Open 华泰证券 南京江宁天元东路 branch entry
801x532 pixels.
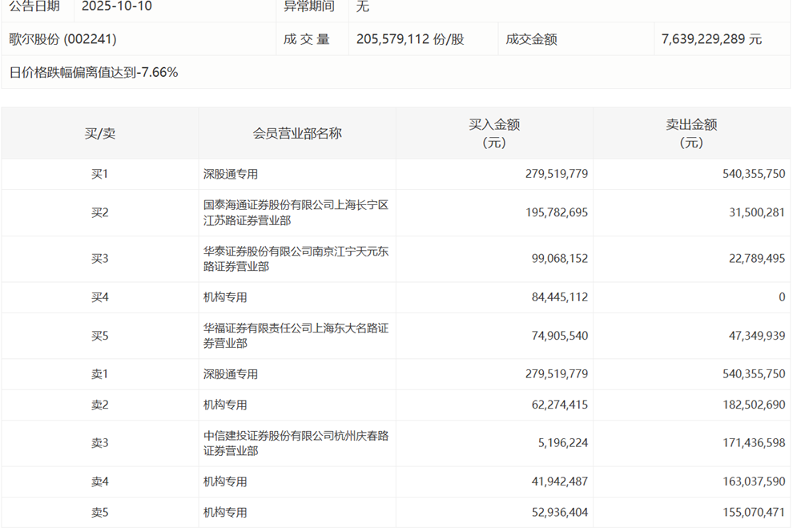pos(296,259)
